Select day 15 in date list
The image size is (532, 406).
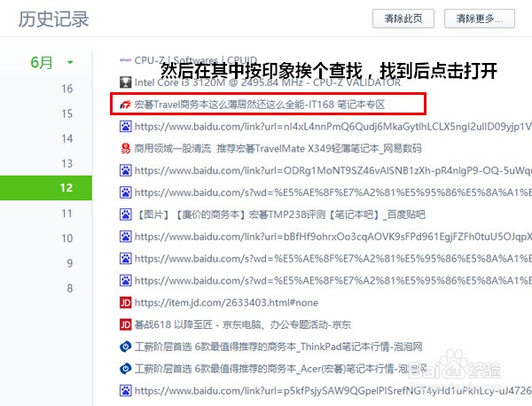66,113
